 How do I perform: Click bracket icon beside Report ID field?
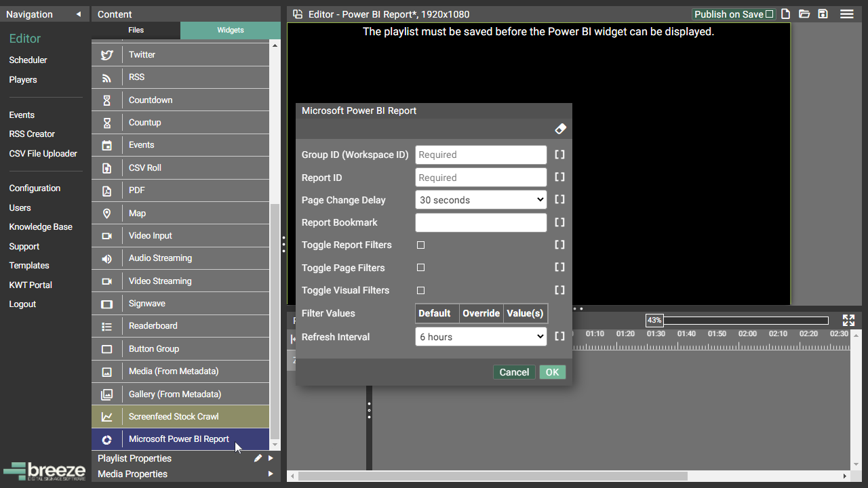tap(559, 178)
